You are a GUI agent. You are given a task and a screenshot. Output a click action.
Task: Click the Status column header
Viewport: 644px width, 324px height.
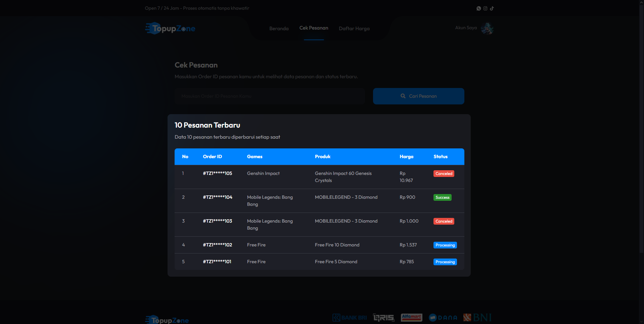click(441, 157)
